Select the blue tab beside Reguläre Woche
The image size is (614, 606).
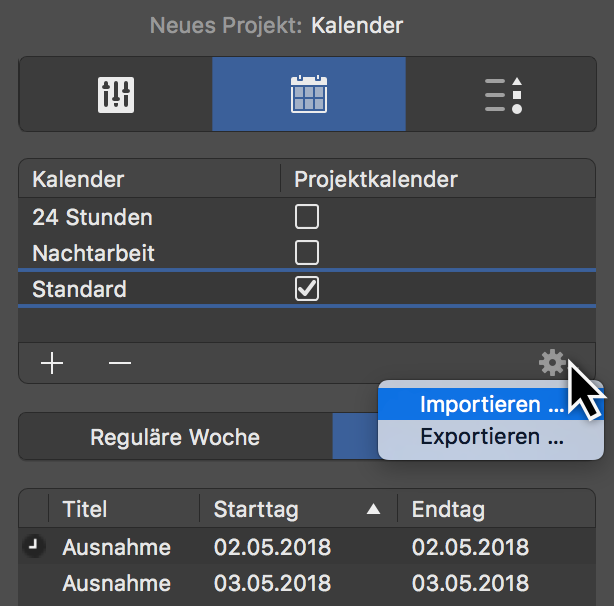point(354,437)
